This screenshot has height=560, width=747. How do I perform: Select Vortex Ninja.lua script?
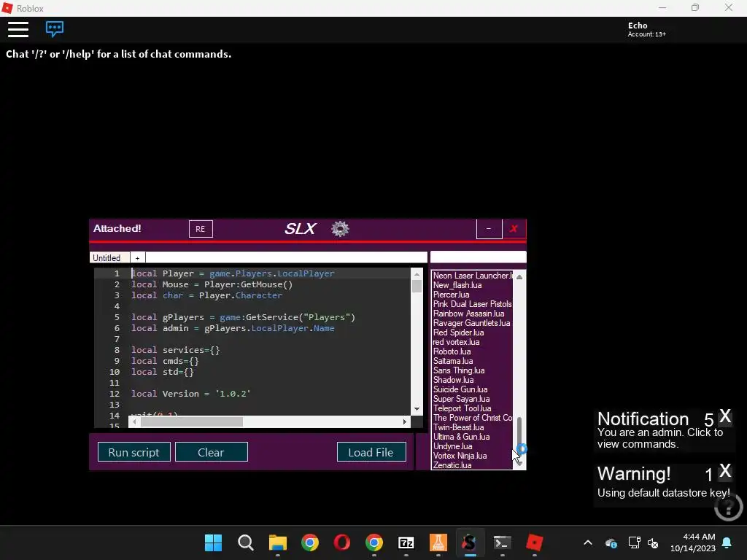472,456
